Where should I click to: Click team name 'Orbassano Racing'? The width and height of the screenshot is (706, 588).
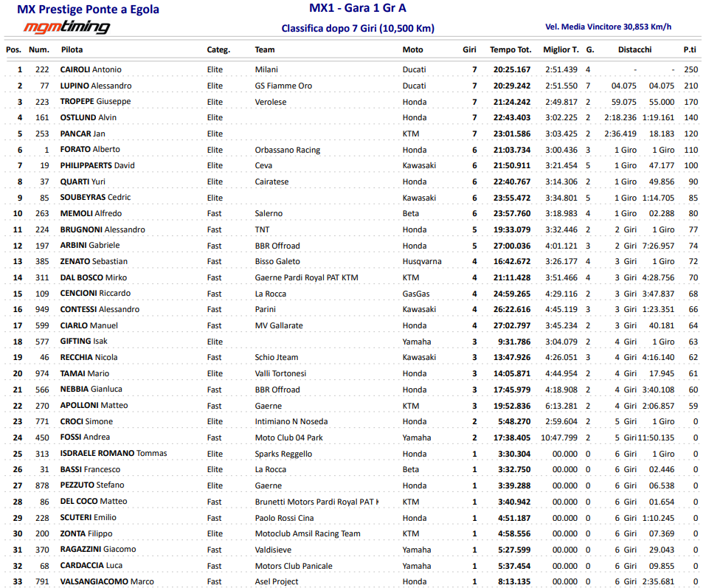click(x=287, y=150)
